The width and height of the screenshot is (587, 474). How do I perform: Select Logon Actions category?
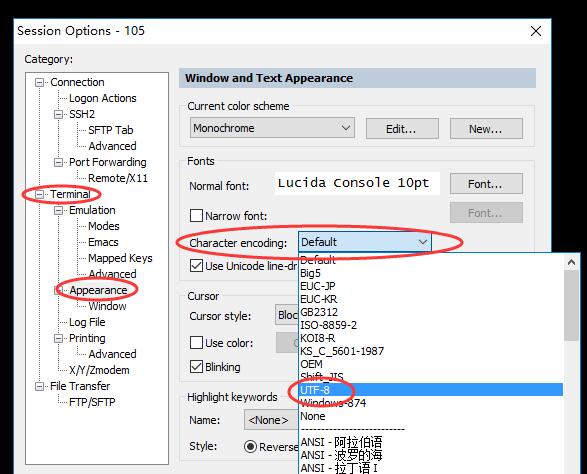(103, 98)
